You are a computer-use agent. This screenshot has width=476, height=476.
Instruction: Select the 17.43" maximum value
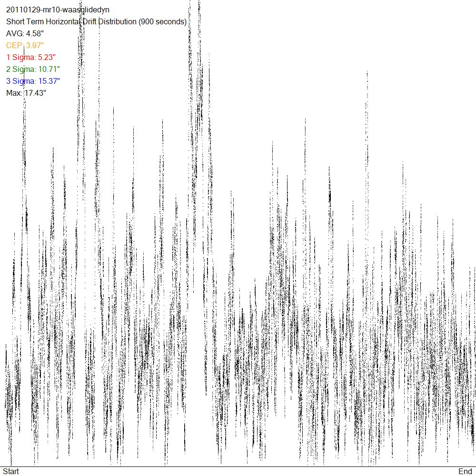(35, 93)
